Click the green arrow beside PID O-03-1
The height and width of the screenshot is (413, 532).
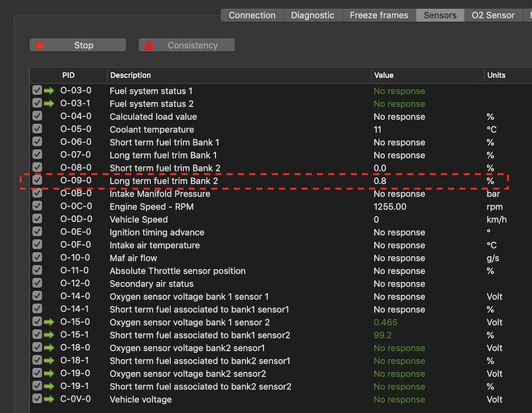tap(49, 104)
